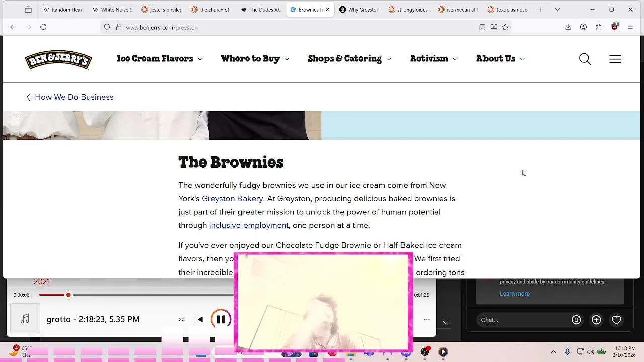Open a new browser tab
The width and height of the screenshot is (644, 362).
tap(541, 10)
